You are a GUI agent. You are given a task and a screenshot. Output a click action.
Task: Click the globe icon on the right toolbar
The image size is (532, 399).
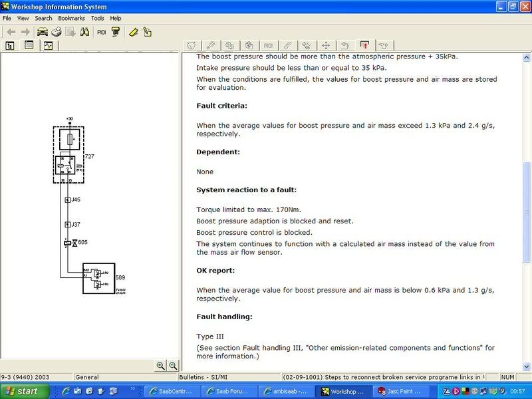coord(249,45)
